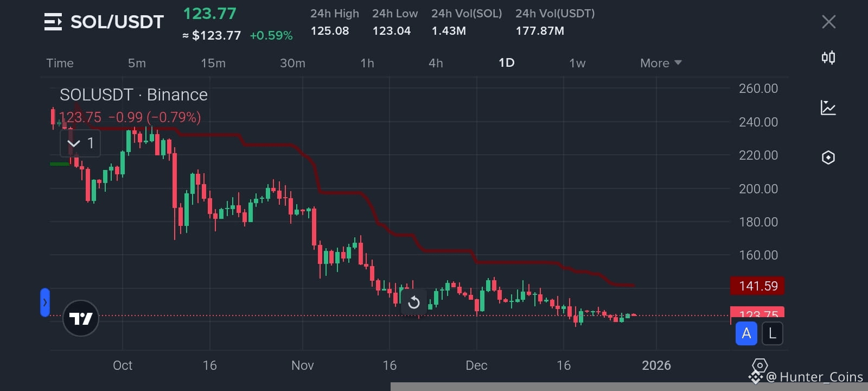
Task: Open the market list menu icon
Action: (53, 22)
